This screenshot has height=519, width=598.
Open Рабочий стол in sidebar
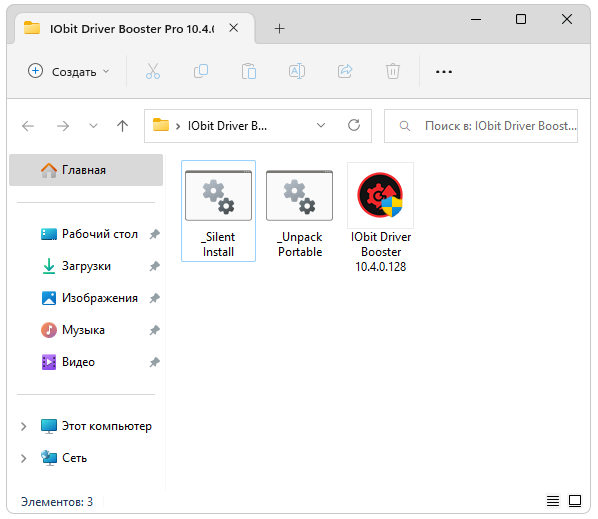(x=90, y=234)
